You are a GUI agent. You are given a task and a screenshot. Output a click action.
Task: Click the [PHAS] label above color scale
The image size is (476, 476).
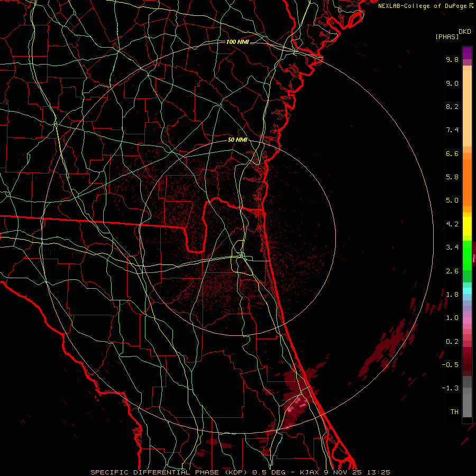pyautogui.click(x=447, y=36)
